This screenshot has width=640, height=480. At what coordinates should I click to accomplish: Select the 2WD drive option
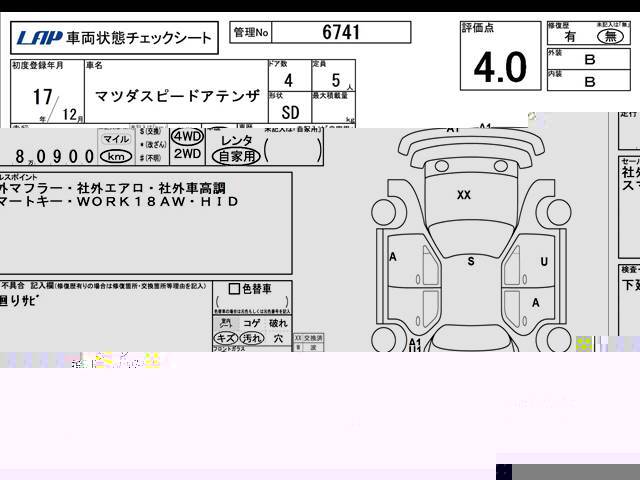coord(186,154)
